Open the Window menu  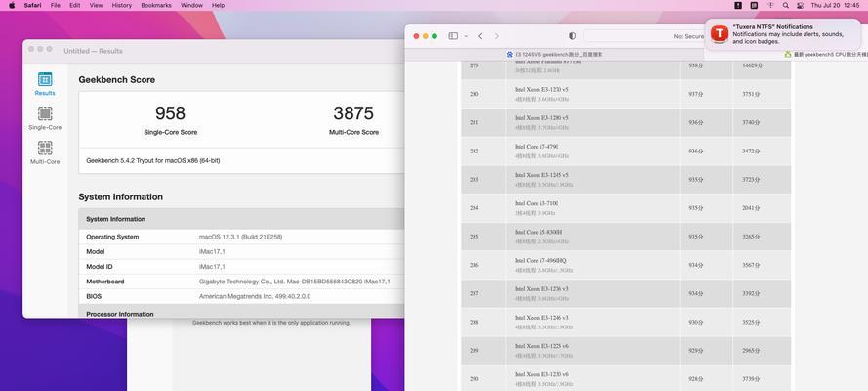[191, 5]
